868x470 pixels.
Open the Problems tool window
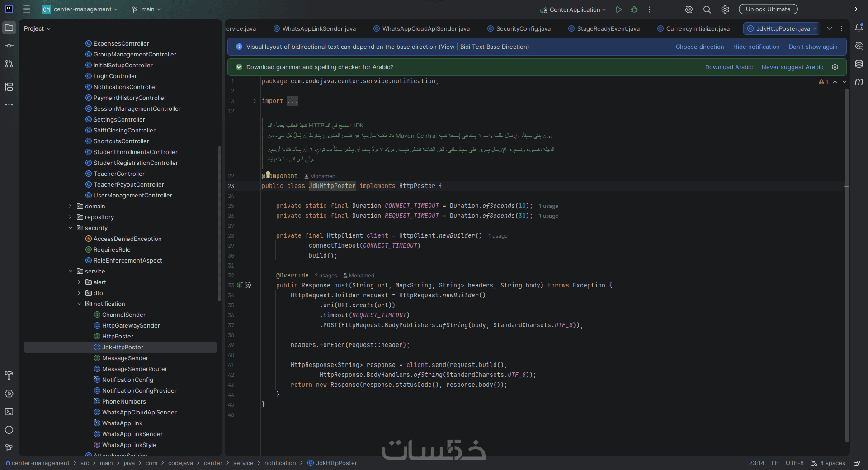click(9, 430)
